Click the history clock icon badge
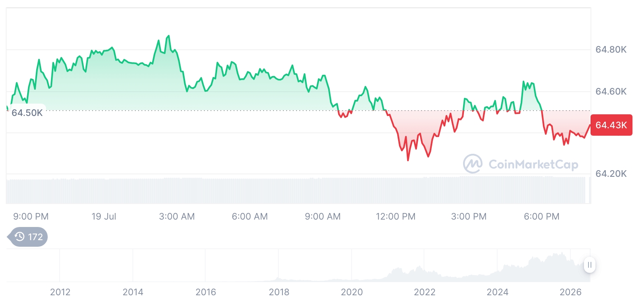This screenshot has width=644, height=301. [x=19, y=237]
